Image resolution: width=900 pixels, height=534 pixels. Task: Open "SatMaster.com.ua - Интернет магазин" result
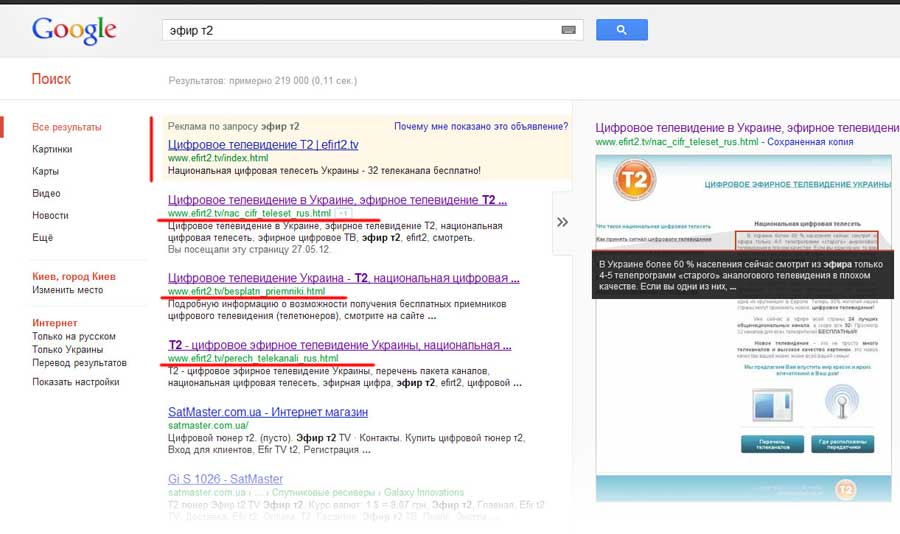[268, 412]
